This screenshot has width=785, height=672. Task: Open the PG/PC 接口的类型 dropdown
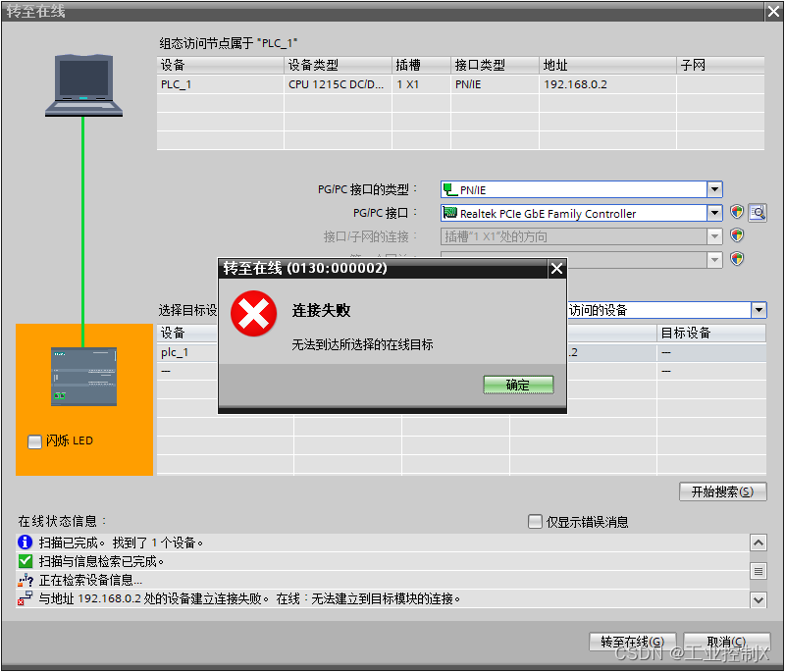pos(716,189)
